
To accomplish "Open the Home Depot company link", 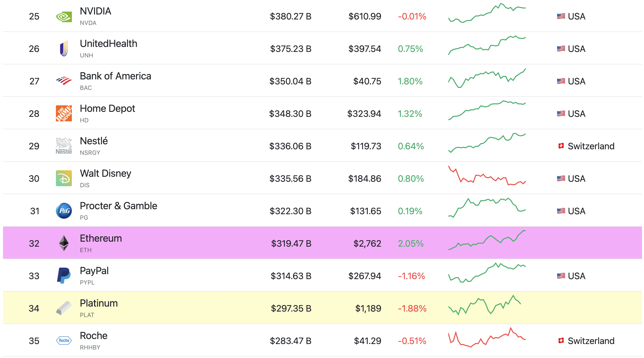I will pyautogui.click(x=108, y=109).
